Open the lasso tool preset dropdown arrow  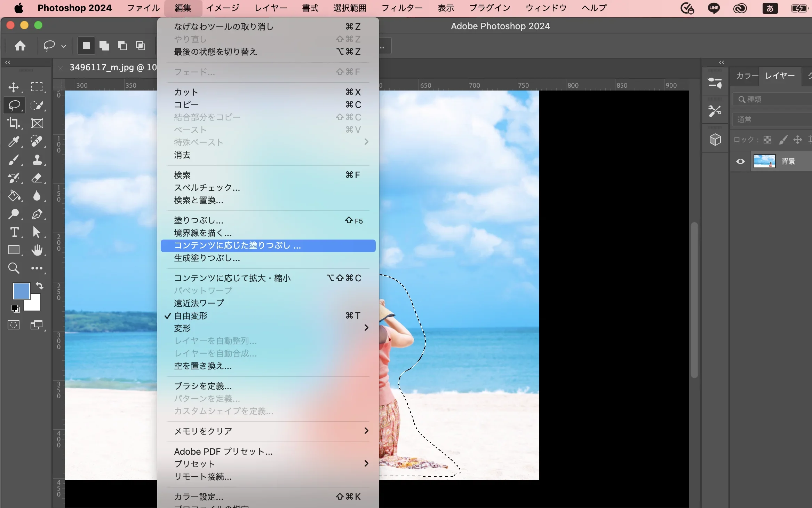pyautogui.click(x=64, y=46)
